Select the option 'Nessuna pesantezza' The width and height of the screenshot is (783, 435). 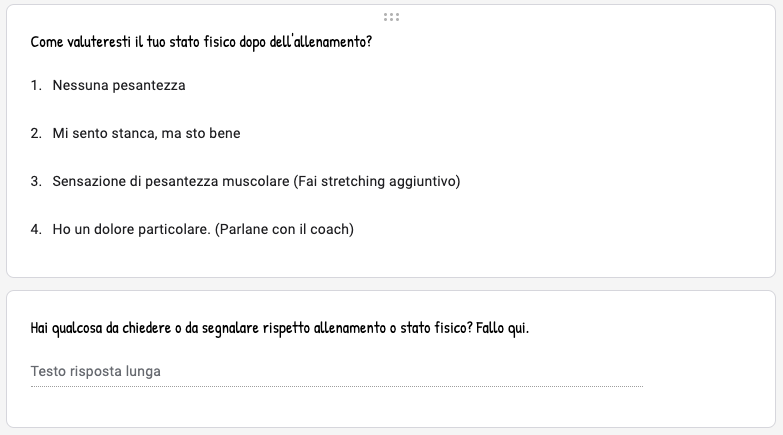coord(119,86)
